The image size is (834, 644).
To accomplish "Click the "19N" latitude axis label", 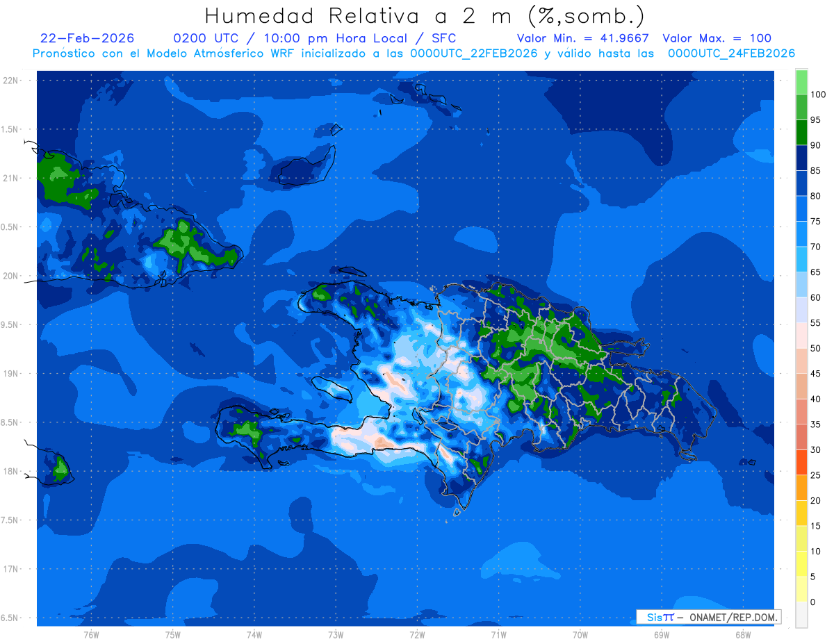I will [x=10, y=374].
